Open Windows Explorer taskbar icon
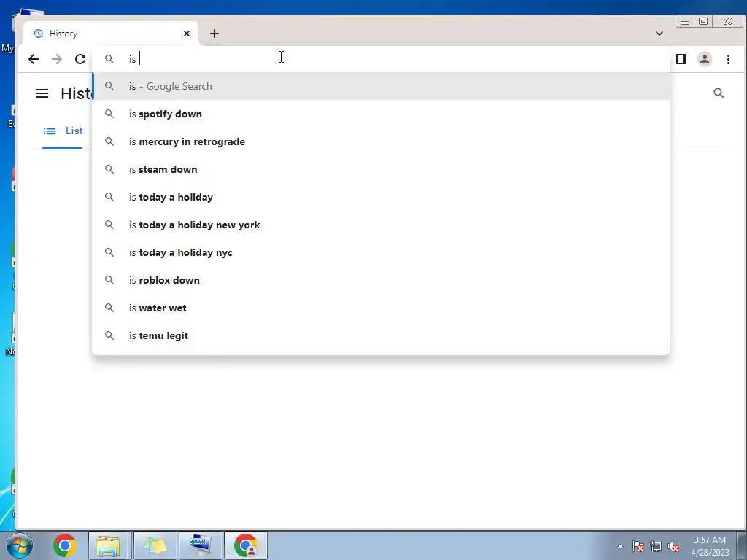The image size is (747, 560). pyautogui.click(x=108, y=545)
